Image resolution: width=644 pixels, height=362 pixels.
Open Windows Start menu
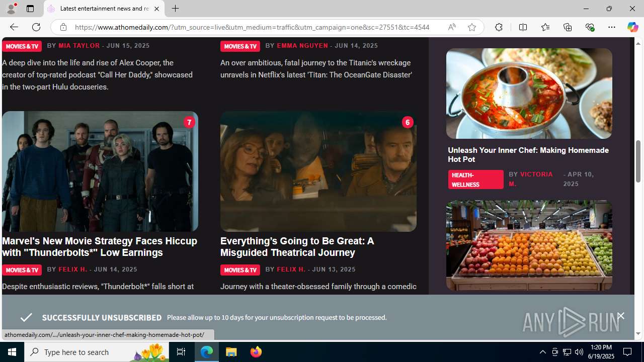[12, 352]
